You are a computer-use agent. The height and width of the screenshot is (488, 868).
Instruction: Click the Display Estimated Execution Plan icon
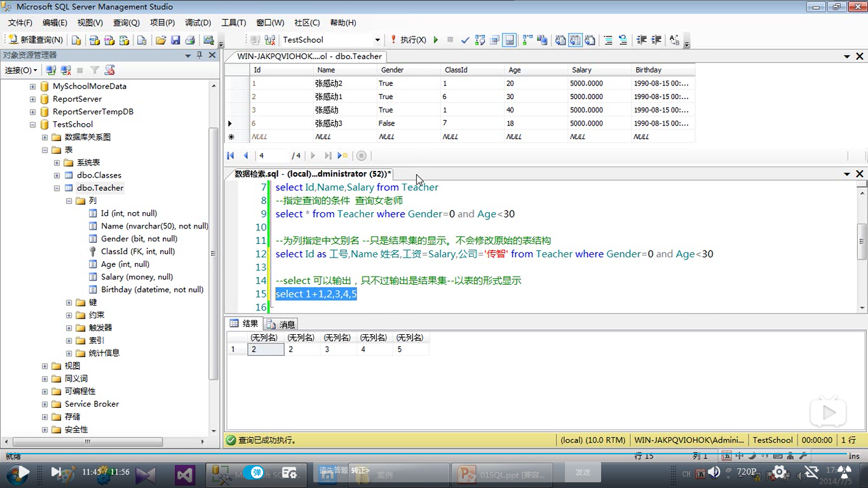coord(480,39)
